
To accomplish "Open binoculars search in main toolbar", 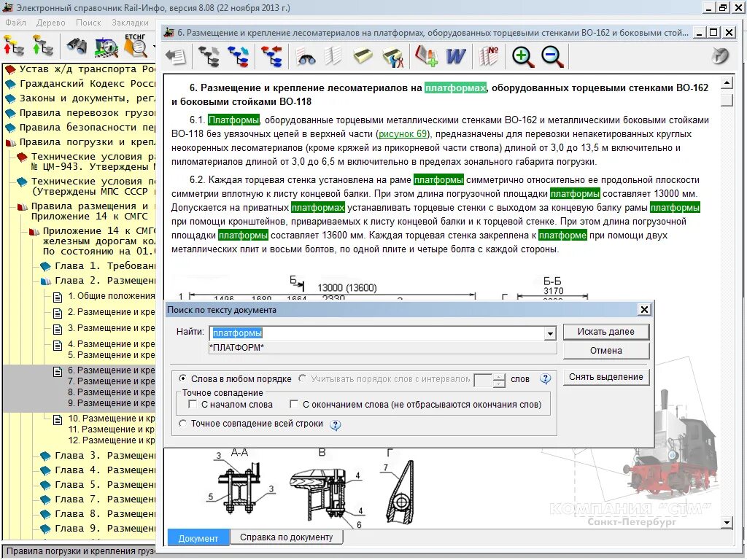I will 76,46.
